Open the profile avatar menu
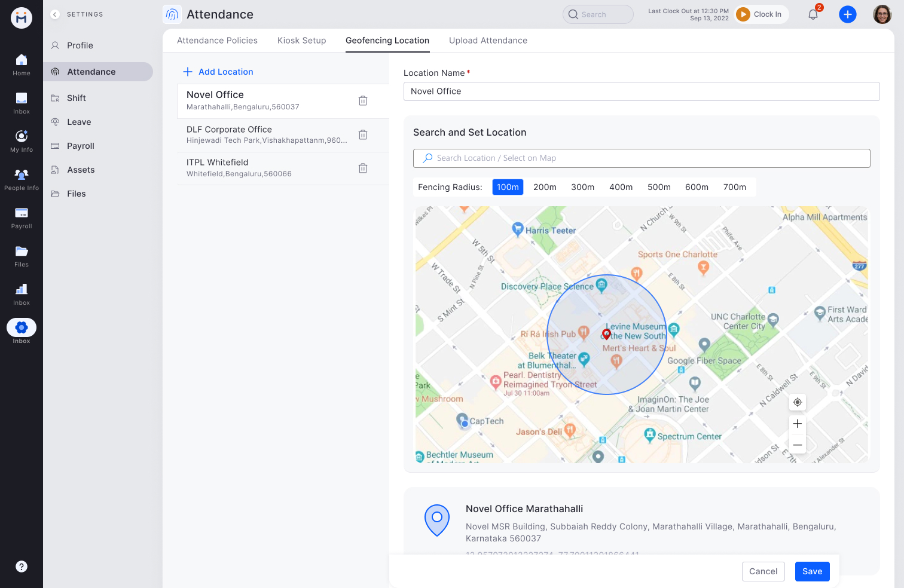Screen dimensions: 904x588 (881, 14)
